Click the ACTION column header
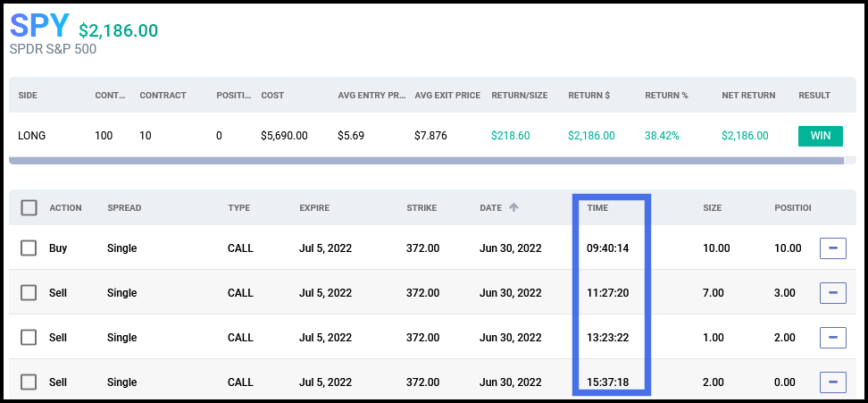This screenshot has width=868, height=403. click(x=65, y=208)
